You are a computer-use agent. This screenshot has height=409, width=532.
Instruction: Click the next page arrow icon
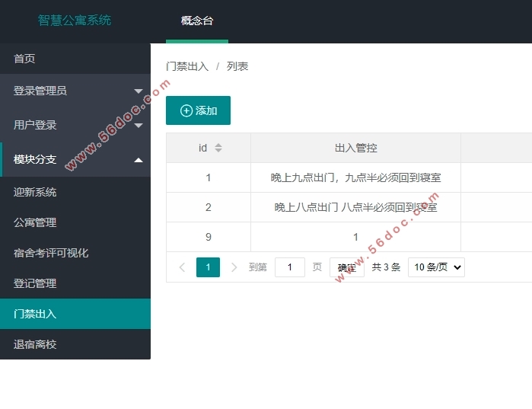click(234, 267)
